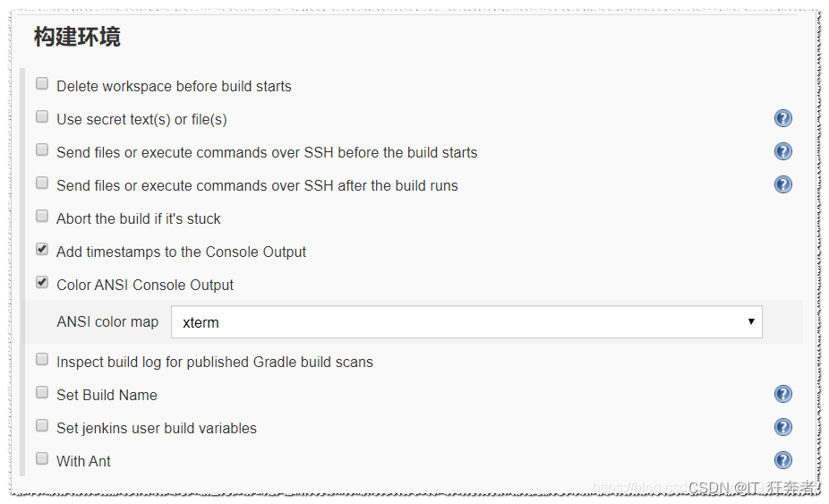The height and width of the screenshot is (504, 829).
Task: Open help for SSH before the build starts
Action: click(x=783, y=152)
